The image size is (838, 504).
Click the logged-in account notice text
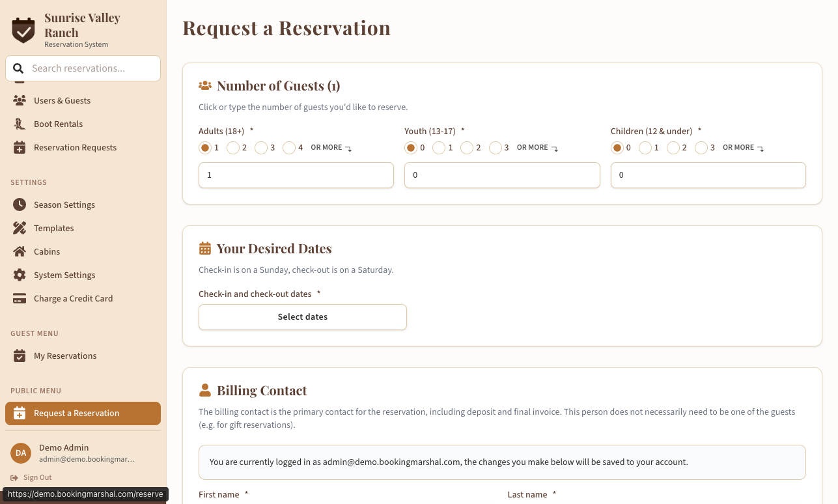pos(449,462)
